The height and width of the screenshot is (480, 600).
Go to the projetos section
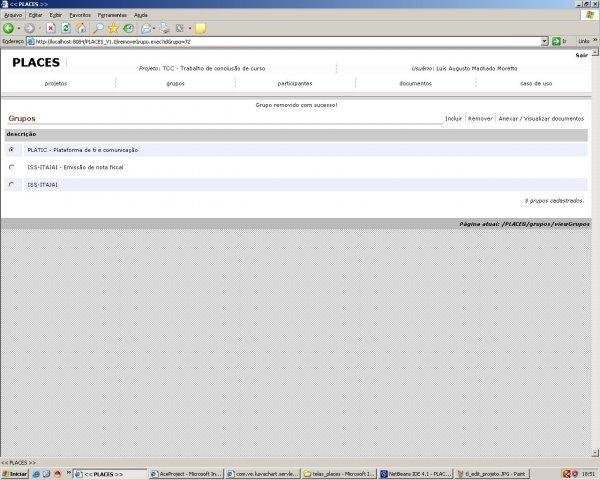coord(56,83)
